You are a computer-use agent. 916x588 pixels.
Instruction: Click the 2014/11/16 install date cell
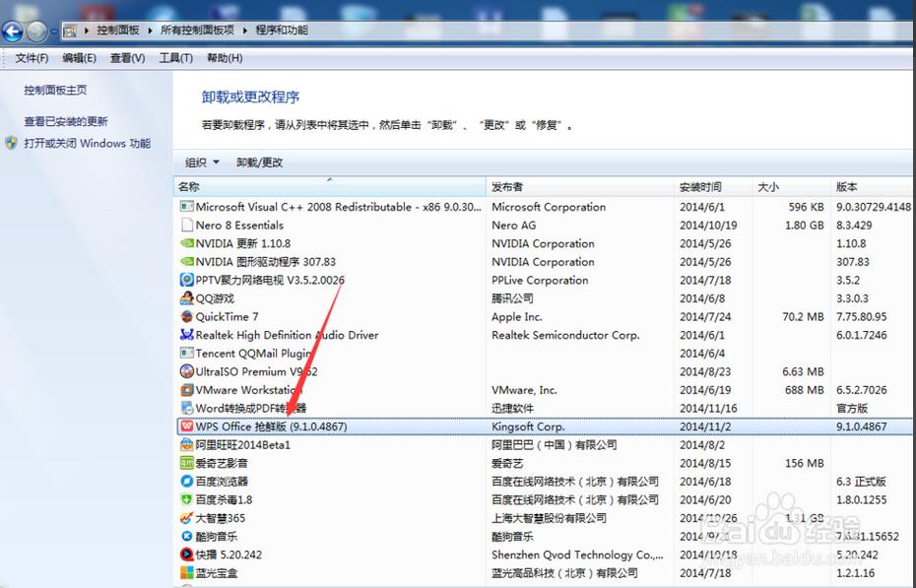coord(708,408)
